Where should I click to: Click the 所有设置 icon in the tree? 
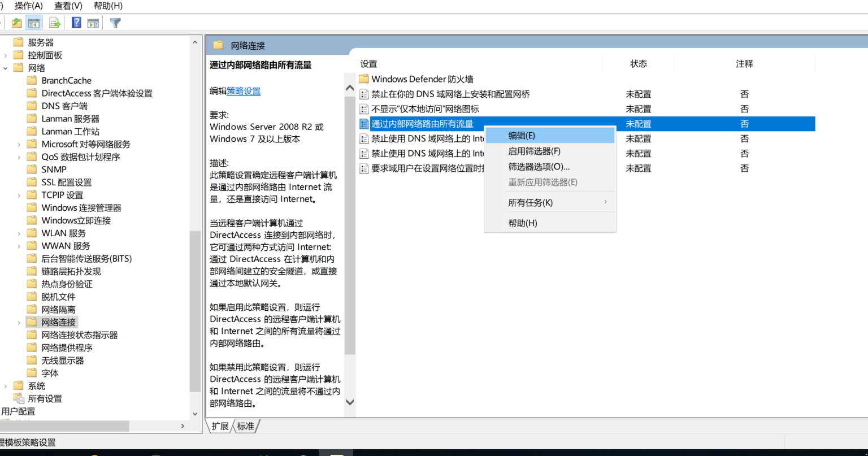coord(19,398)
